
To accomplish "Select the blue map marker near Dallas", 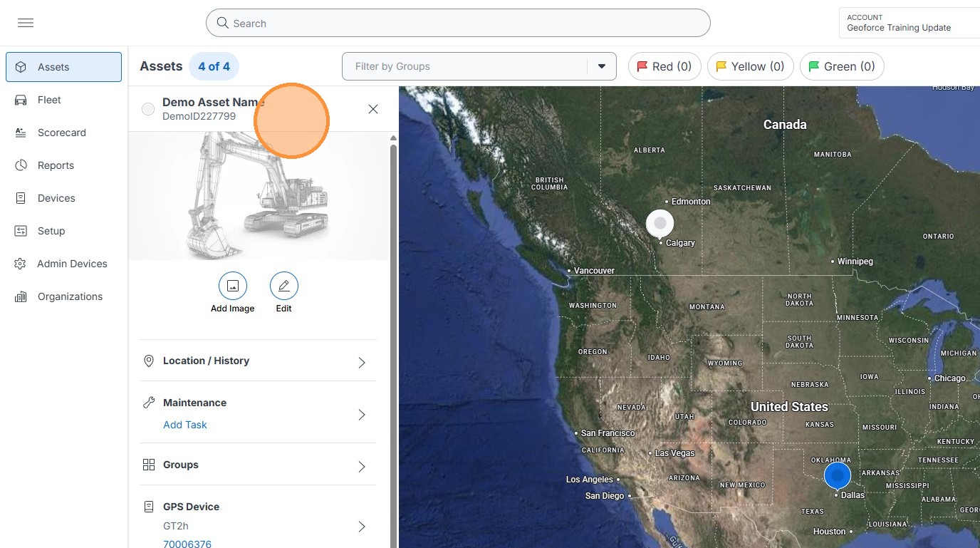I will click(838, 475).
